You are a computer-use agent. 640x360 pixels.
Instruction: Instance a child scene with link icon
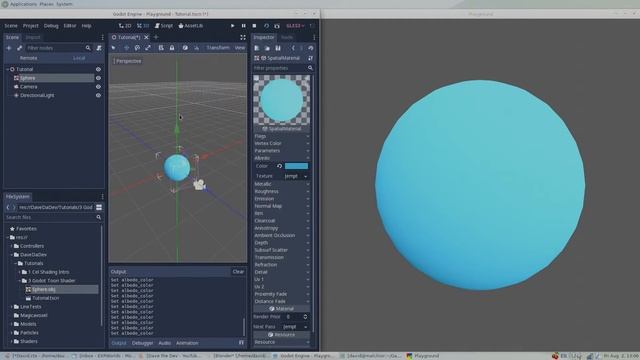tap(19, 48)
